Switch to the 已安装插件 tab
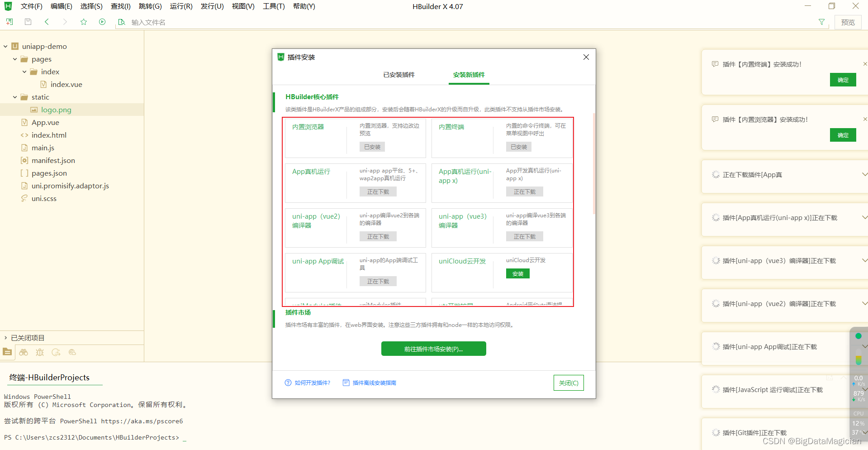The height and width of the screenshot is (450, 868). tap(399, 75)
